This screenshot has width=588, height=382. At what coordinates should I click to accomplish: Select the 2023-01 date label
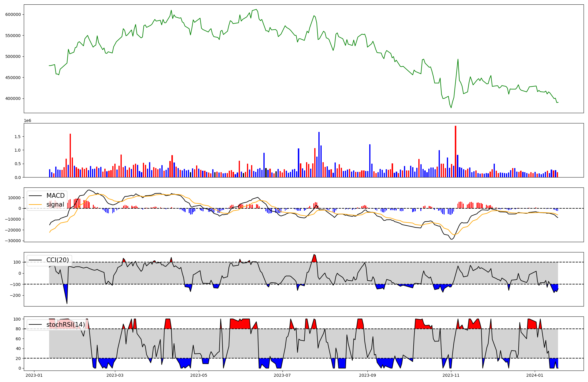34,375
